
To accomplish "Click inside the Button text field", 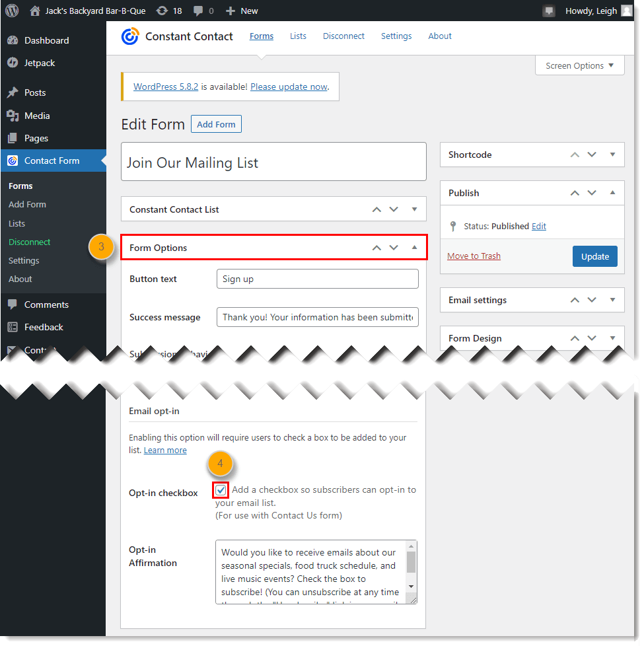I will pyautogui.click(x=317, y=279).
